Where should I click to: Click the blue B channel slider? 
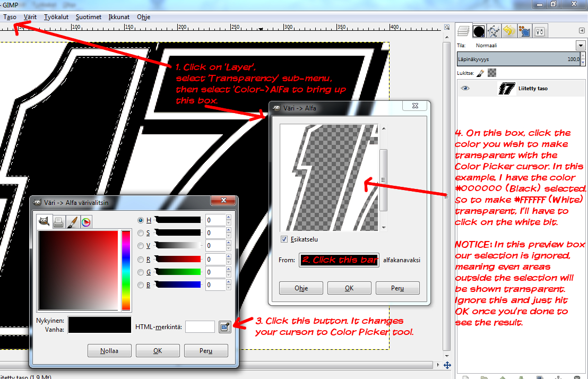click(178, 285)
